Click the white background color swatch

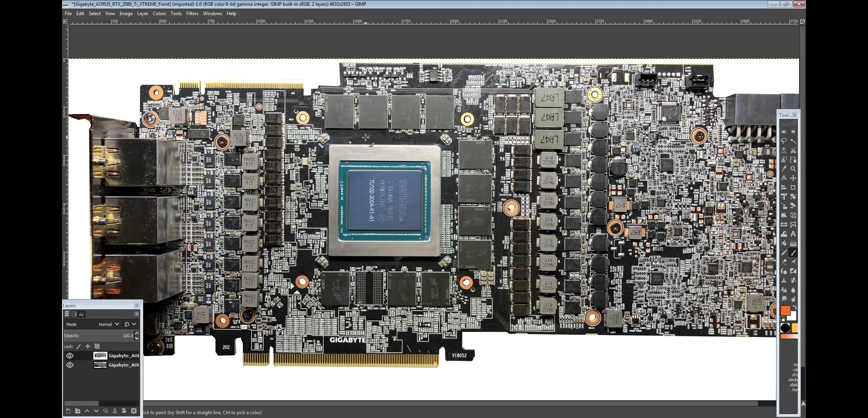point(794,318)
